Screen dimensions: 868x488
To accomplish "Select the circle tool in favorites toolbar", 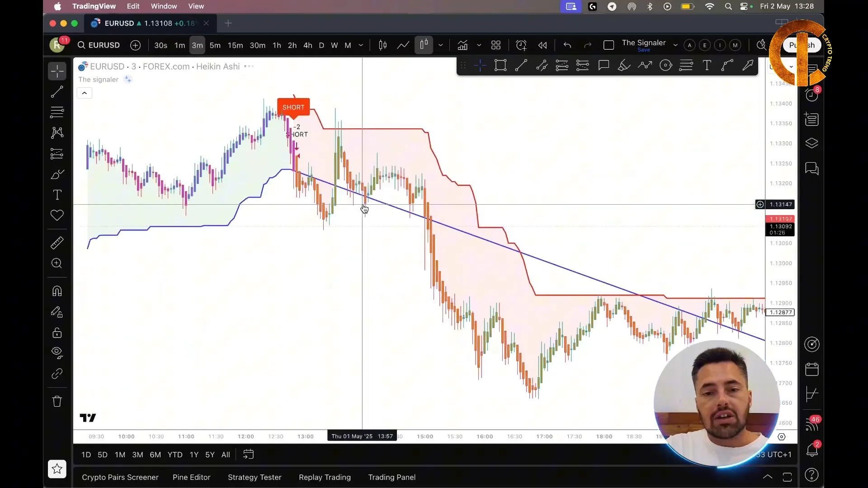I will (666, 66).
